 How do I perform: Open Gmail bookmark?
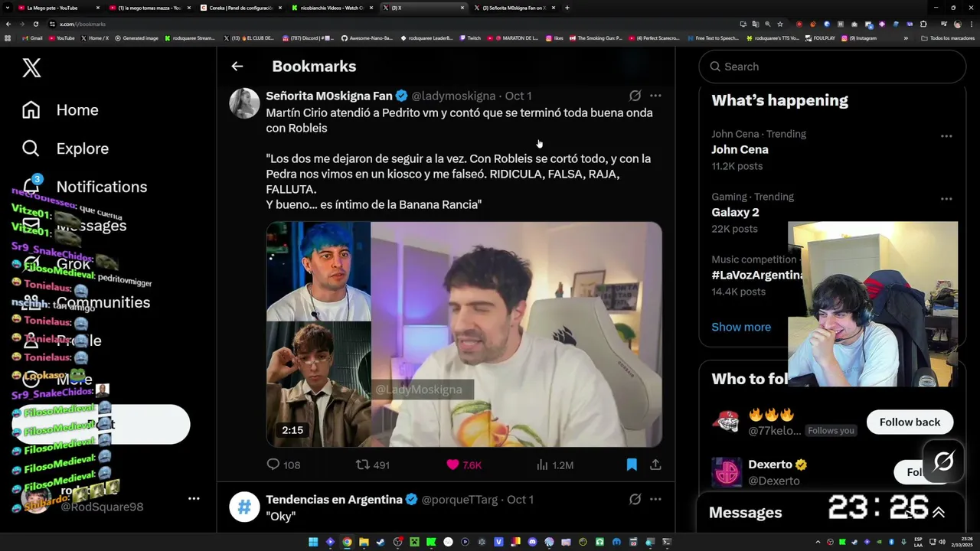(33, 37)
